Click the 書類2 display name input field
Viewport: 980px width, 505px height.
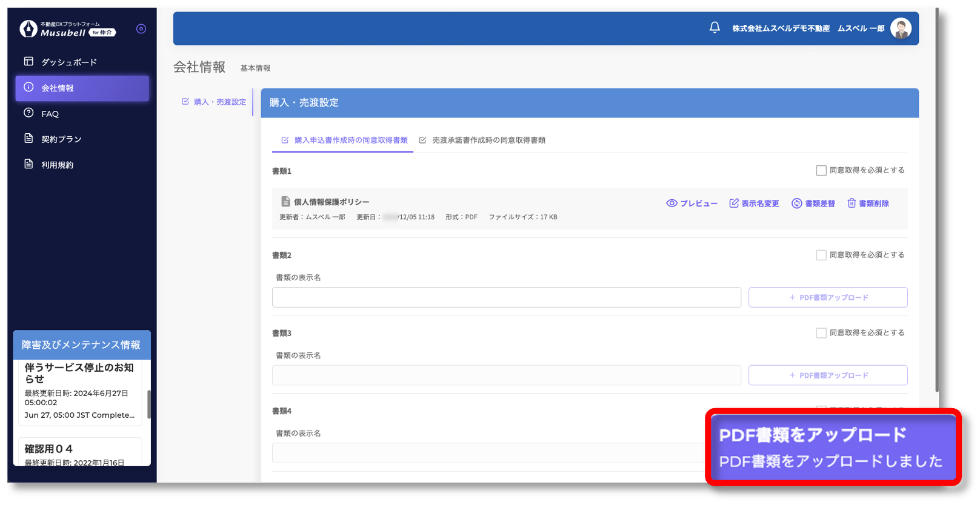(x=506, y=297)
